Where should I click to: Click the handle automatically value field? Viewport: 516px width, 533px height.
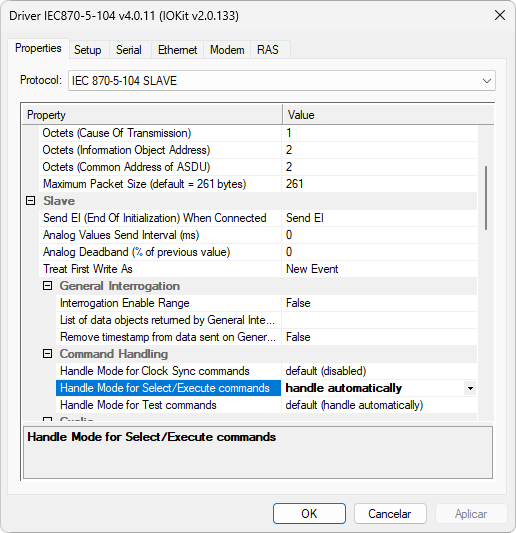(x=373, y=388)
